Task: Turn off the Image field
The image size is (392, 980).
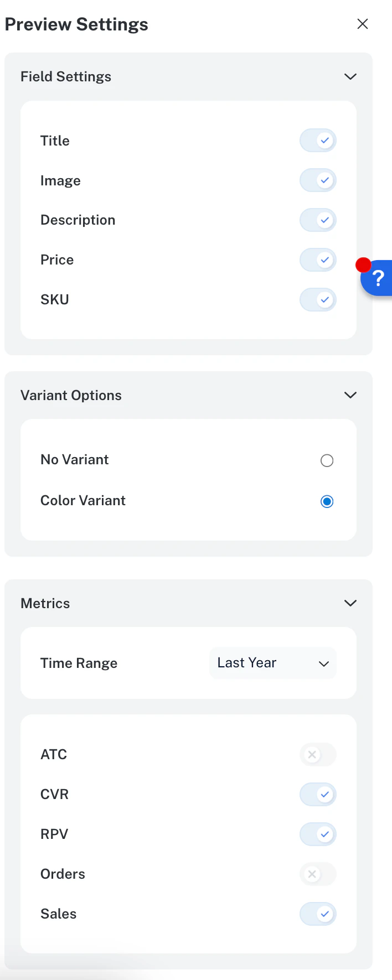Action: tap(318, 180)
